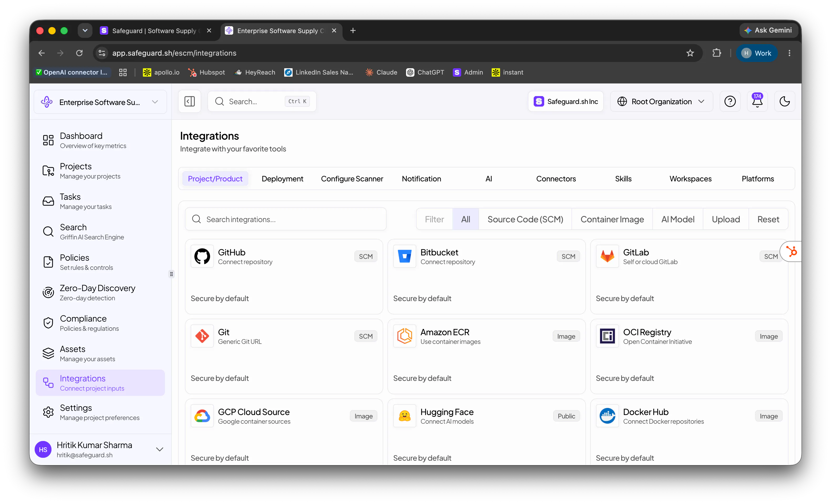Open the HubSpot floating widget icon
The width and height of the screenshot is (831, 504).
791,251
